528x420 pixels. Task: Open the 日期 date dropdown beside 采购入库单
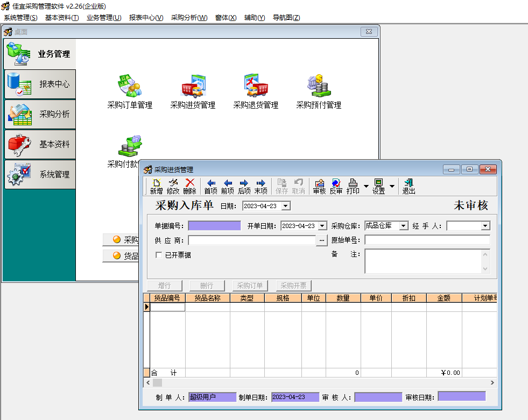point(286,205)
